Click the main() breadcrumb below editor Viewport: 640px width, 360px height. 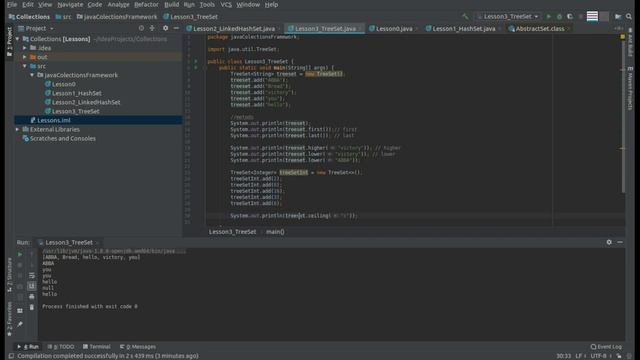click(275, 232)
